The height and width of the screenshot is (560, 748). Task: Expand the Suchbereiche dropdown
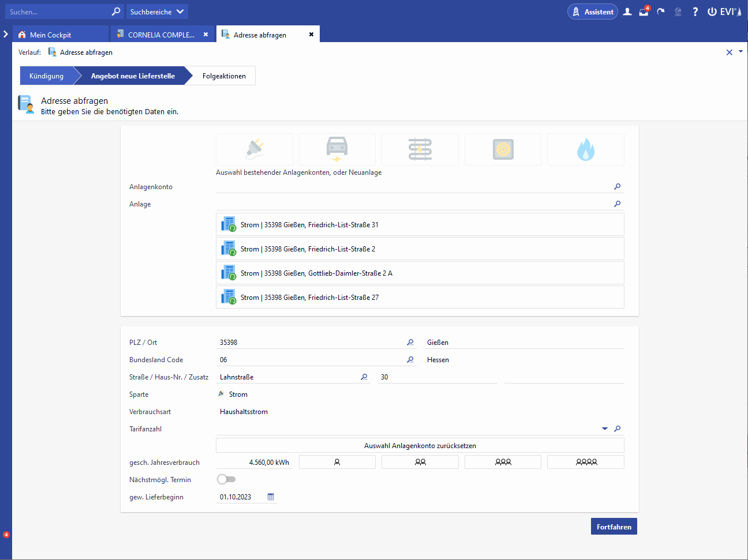tap(157, 12)
